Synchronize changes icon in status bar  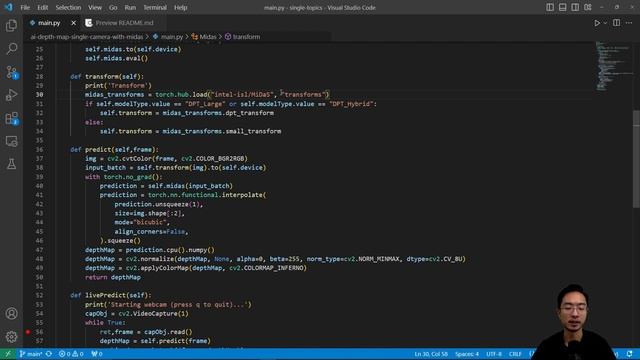[49, 354]
